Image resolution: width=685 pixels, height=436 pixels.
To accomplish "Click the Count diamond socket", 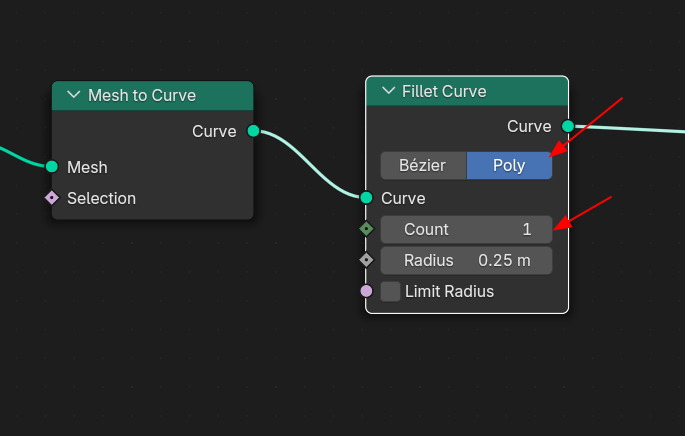I will [x=367, y=229].
